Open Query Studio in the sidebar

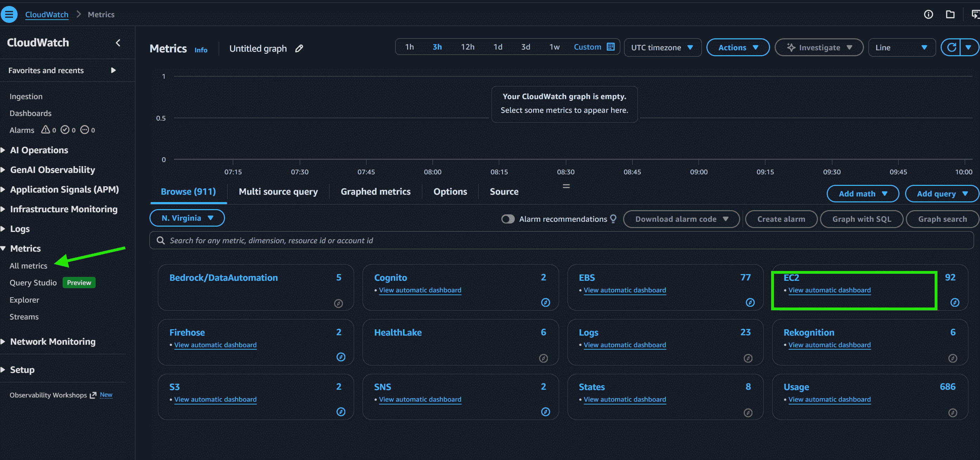tap(33, 283)
